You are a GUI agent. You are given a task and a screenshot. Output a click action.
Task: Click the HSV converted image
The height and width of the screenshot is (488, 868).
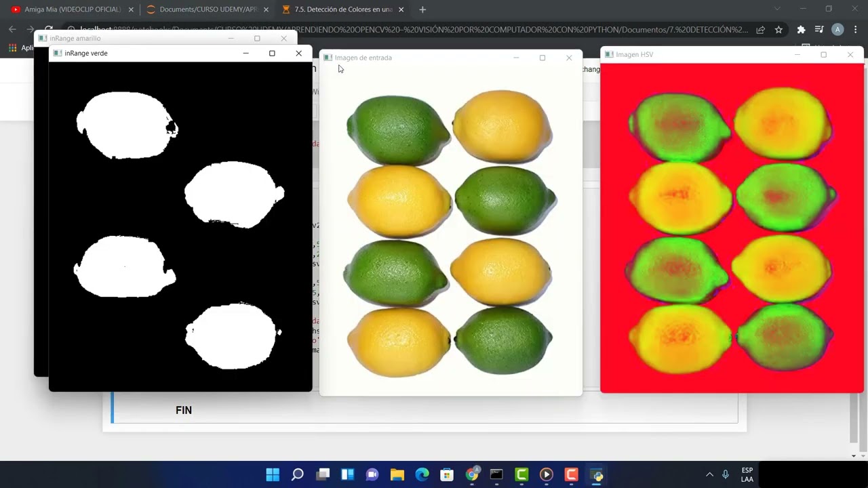[732, 228]
